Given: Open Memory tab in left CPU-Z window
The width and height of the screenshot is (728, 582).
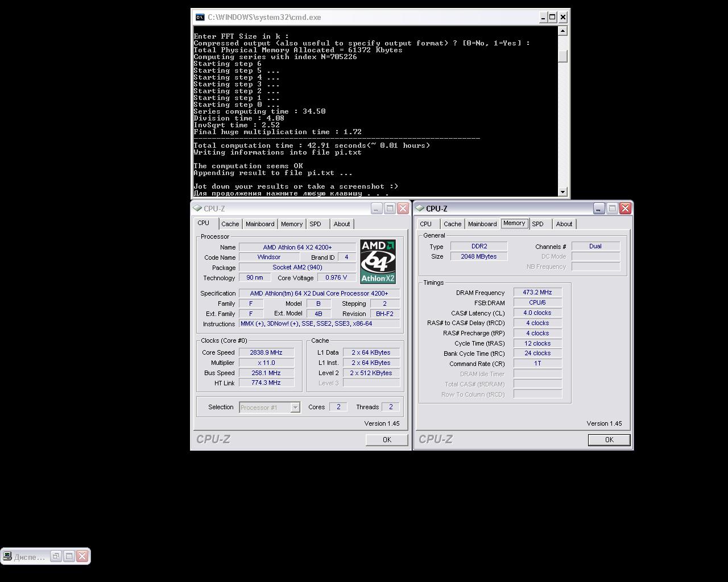Looking at the screenshot, I should coord(292,224).
